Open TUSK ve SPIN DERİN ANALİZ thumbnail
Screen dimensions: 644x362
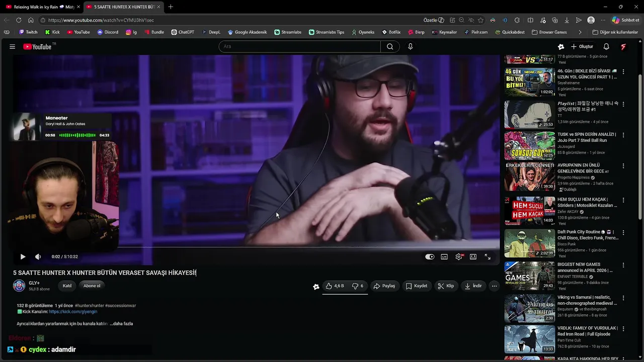529,145
